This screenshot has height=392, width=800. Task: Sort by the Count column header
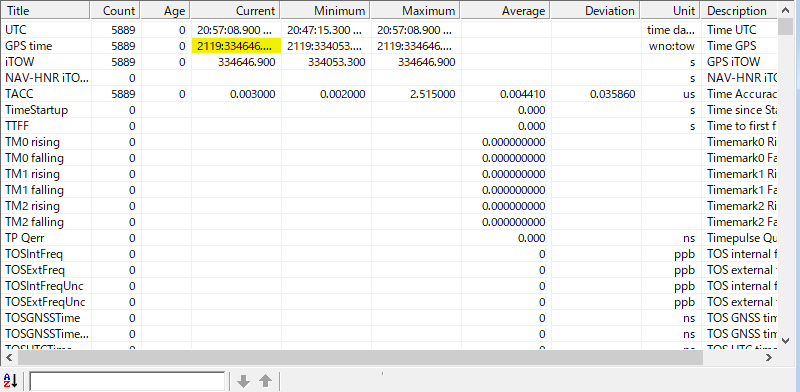point(115,11)
